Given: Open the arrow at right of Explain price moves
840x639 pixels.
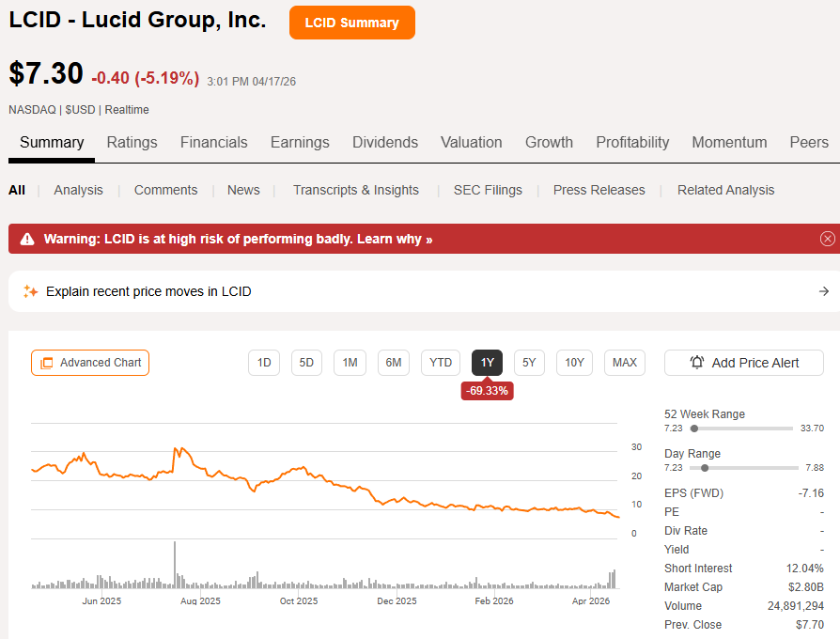Looking at the screenshot, I should coord(824,291).
